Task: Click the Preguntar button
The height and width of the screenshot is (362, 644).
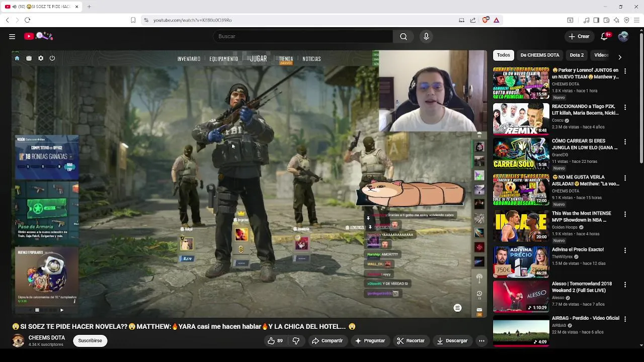Action: pos(370,341)
